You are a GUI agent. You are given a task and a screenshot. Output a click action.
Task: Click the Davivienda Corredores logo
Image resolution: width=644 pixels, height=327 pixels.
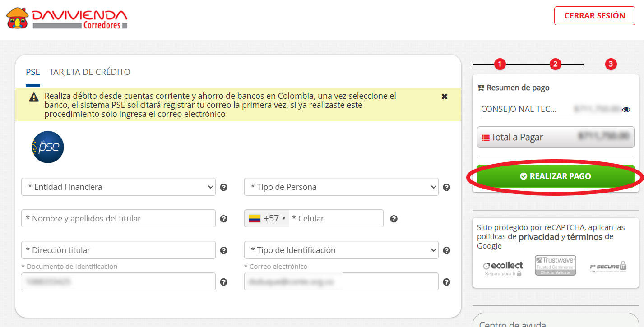tap(67, 18)
